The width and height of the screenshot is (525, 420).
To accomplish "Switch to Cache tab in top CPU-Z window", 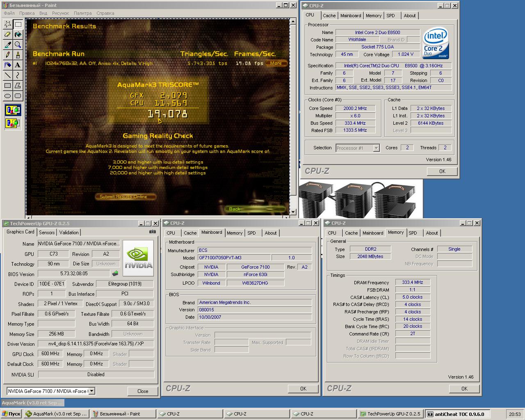I will [329, 16].
